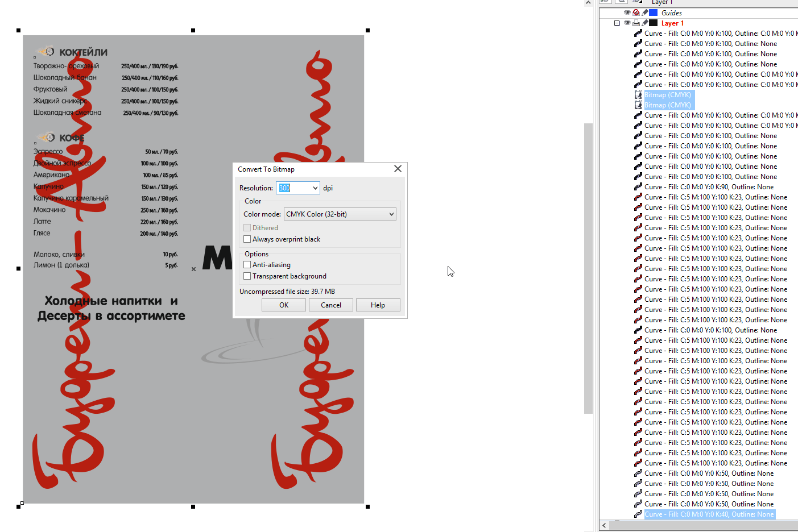The image size is (798, 532).
Task: Click the canvas vertical scrollbar thumb
Action: pyautogui.click(x=589, y=268)
